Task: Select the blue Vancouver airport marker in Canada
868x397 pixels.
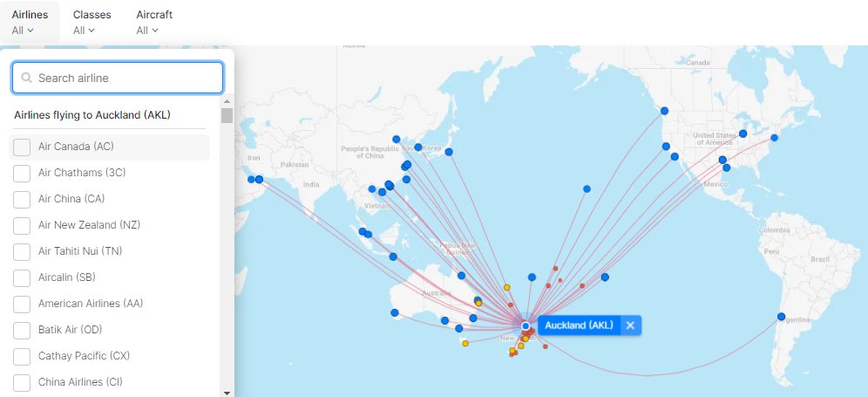Action: (x=664, y=111)
